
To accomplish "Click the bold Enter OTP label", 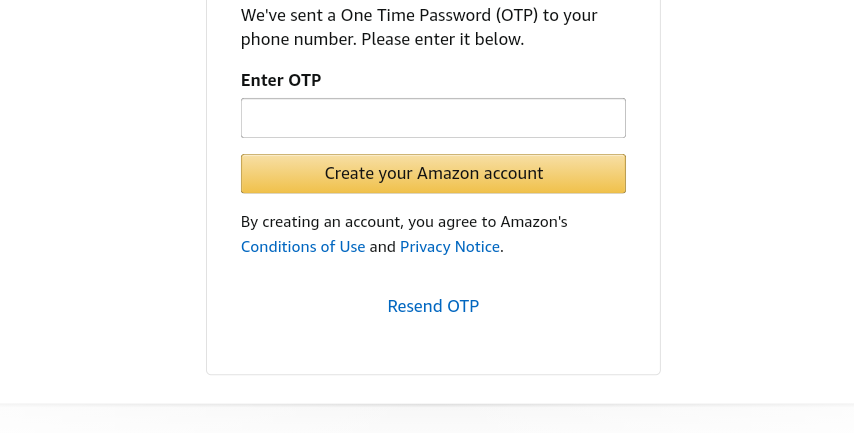I will pos(281,80).
